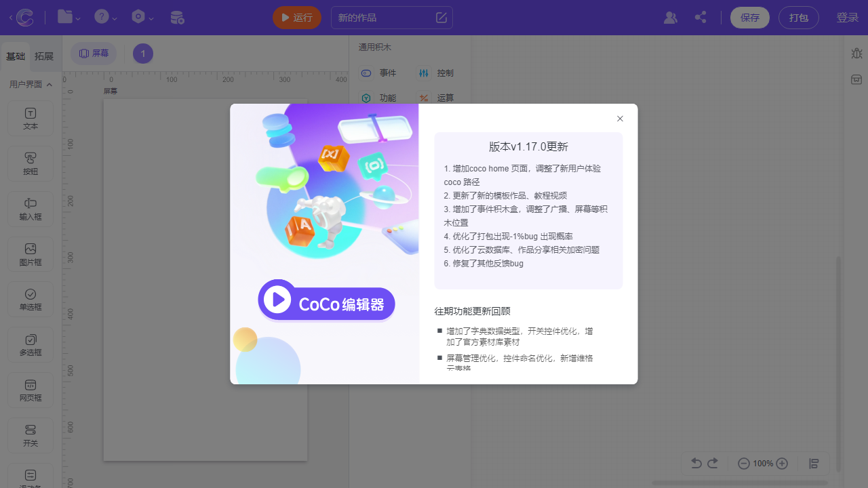Click the 100% zoom level text
The height and width of the screenshot is (488, 868).
[x=763, y=464]
